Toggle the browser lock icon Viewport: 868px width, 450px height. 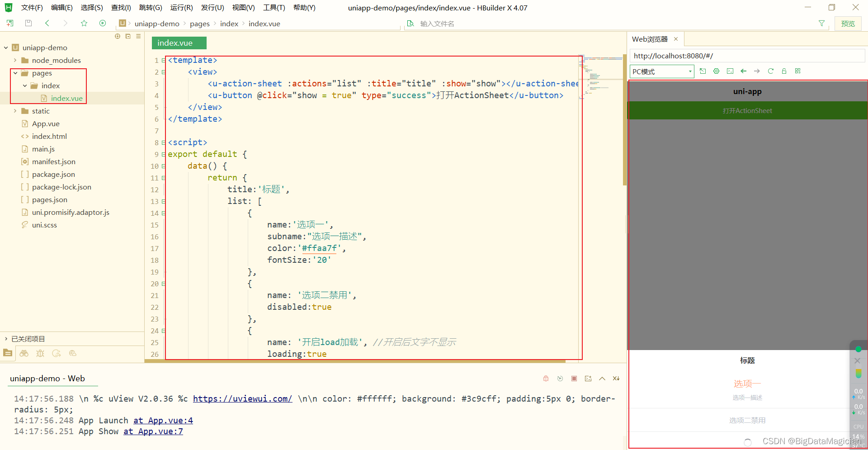[x=784, y=71]
